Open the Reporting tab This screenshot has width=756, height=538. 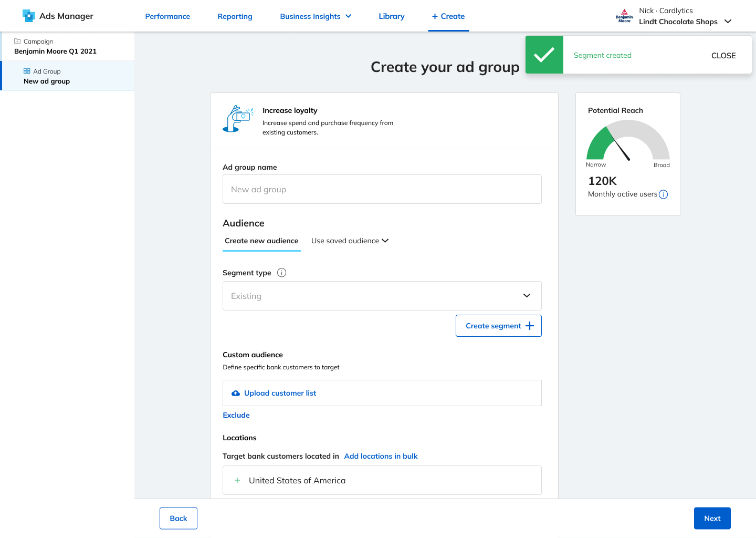pos(235,16)
